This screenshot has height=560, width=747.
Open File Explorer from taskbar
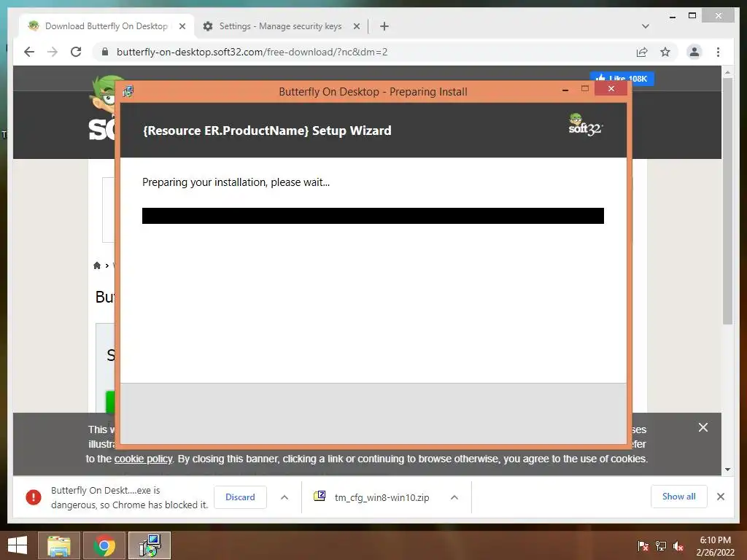click(x=58, y=545)
